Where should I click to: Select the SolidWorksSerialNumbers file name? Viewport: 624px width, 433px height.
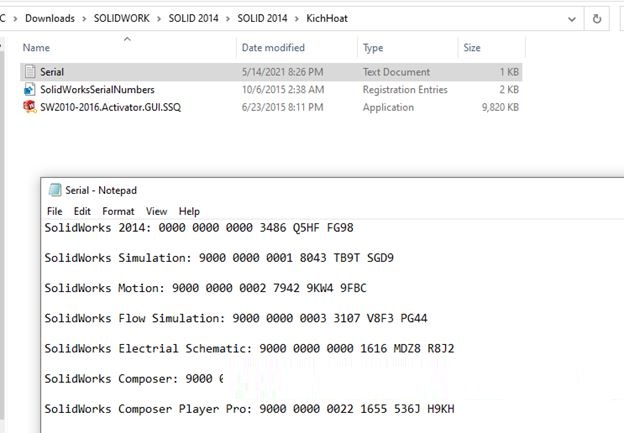pyautogui.click(x=97, y=90)
